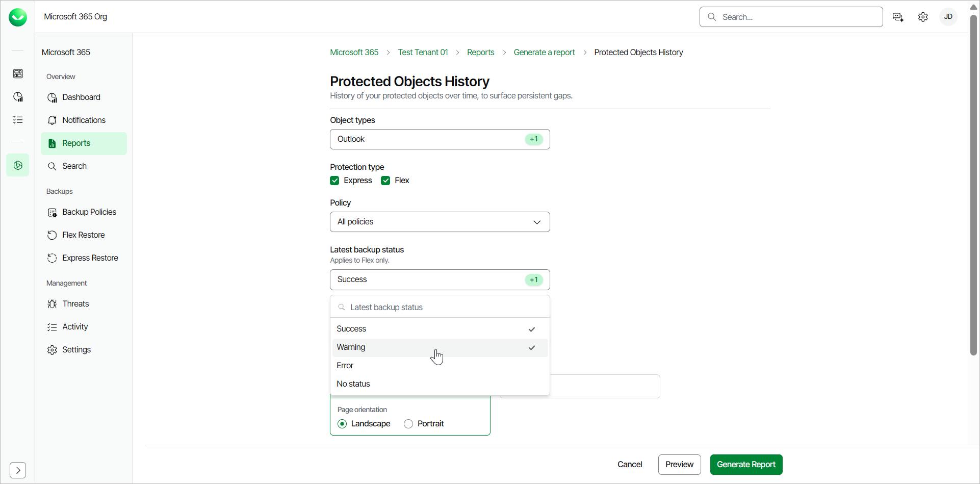Open Settings in the sidebar
Image resolution: width=980 pixels, height=484 pixels.
84,350
